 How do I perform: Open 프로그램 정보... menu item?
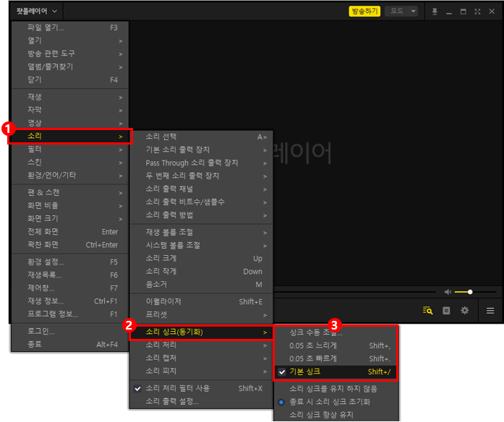pyautogui.click(x=70, y=314)
